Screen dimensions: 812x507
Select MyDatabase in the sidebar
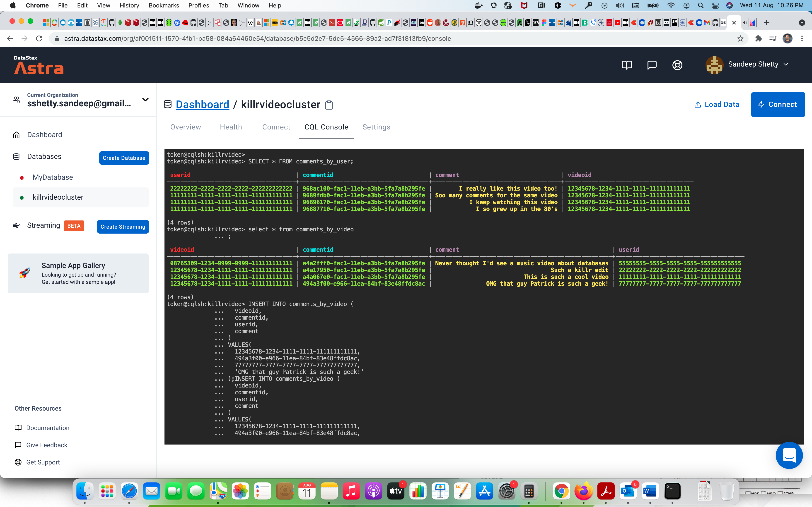[x=53, y=177]
